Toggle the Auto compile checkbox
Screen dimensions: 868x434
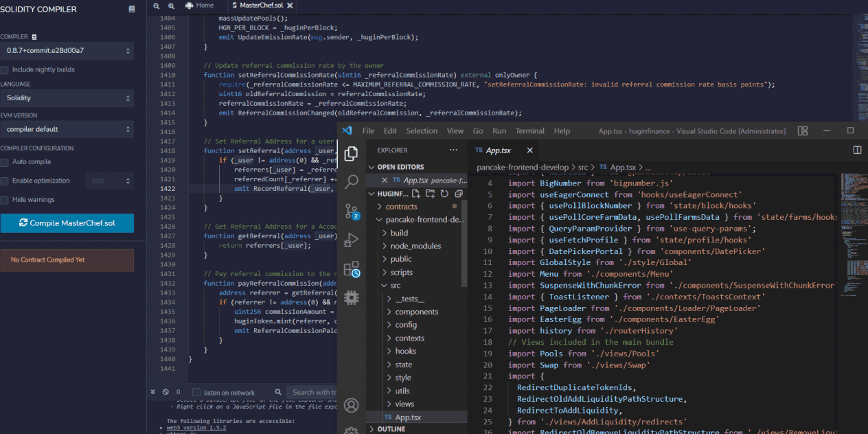click(x=5, y=162)
